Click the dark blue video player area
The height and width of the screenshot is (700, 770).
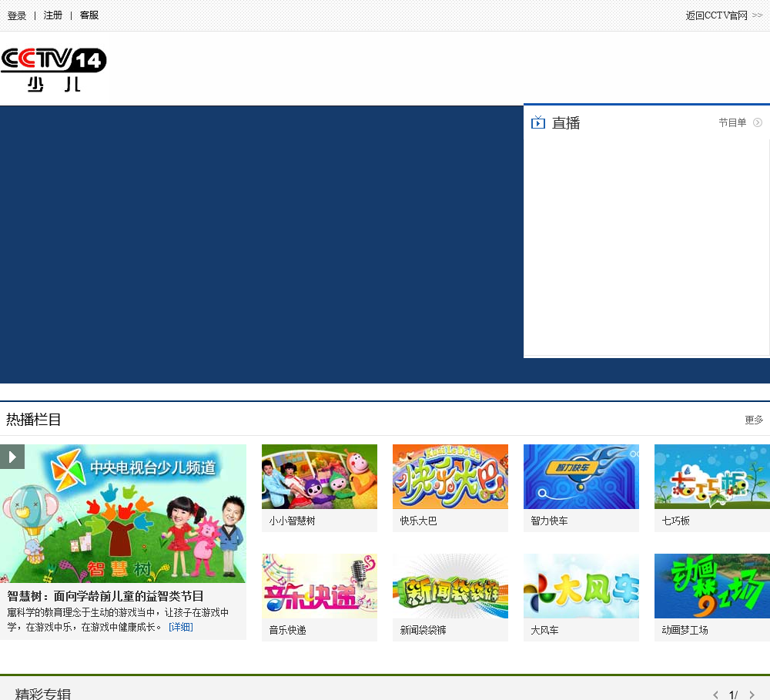pos(261,244)
